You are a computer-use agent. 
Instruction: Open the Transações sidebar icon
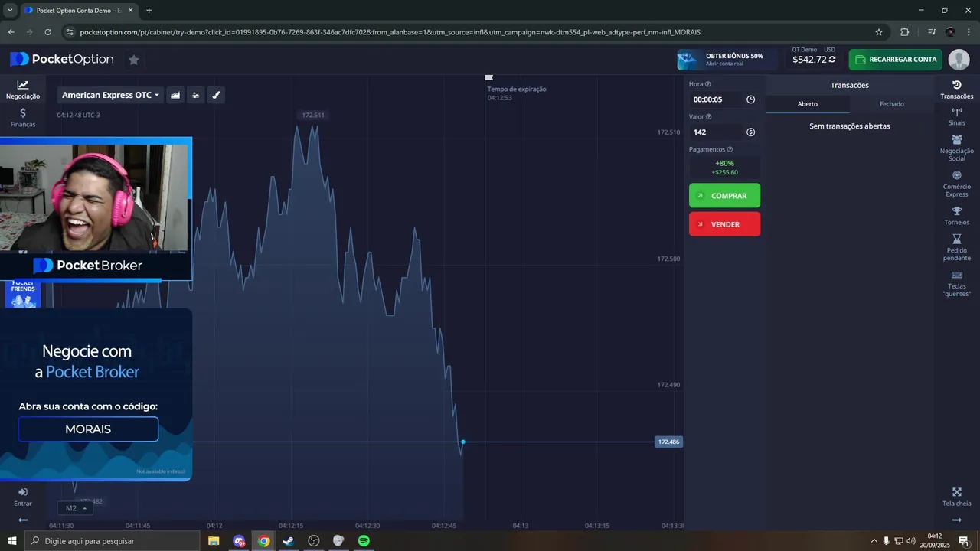[x=956, y=90]
